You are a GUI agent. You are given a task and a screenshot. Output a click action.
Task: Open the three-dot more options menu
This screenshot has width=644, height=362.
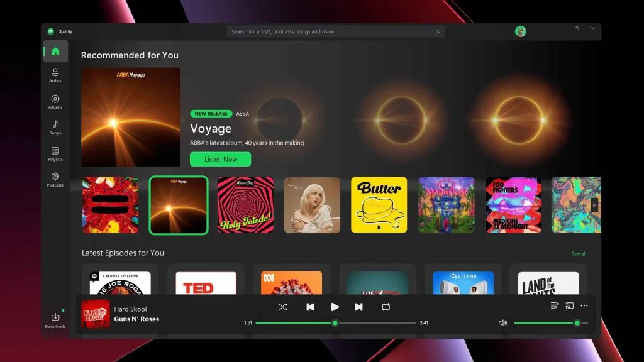(584, 306)
